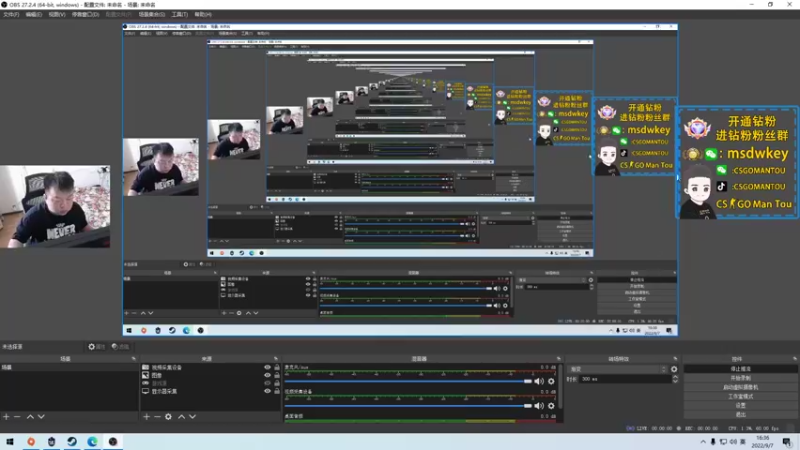Screen dimensions: 800x450
Task: Move source up with the Sources panel up arrow
Action: coord(181,417)
